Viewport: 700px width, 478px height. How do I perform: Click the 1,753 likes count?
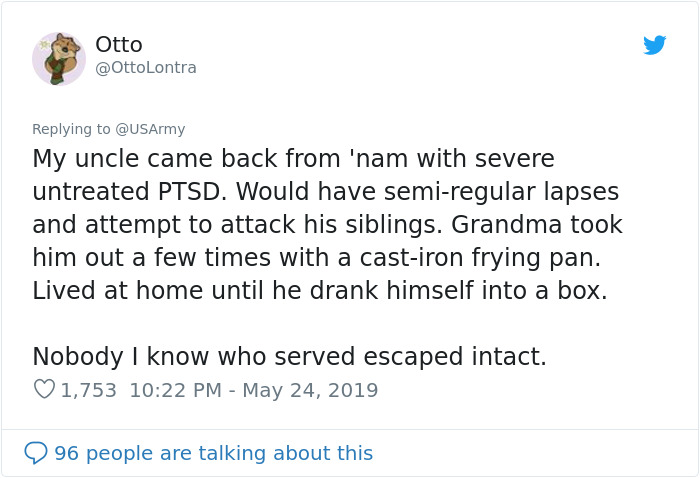click(89, 389)
